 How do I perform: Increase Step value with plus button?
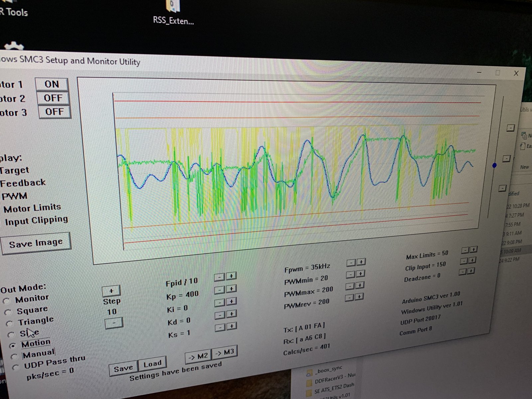pos(111,291)
